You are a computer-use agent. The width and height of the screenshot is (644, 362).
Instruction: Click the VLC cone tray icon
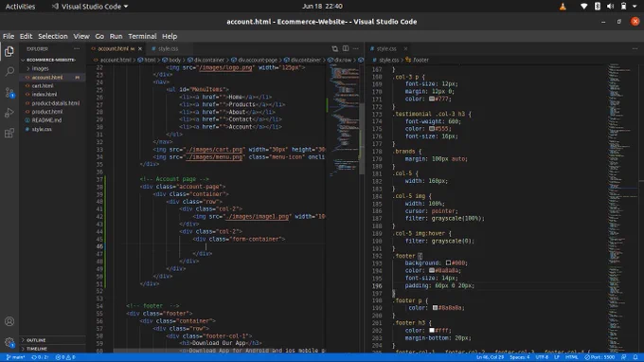coord(563,7)
